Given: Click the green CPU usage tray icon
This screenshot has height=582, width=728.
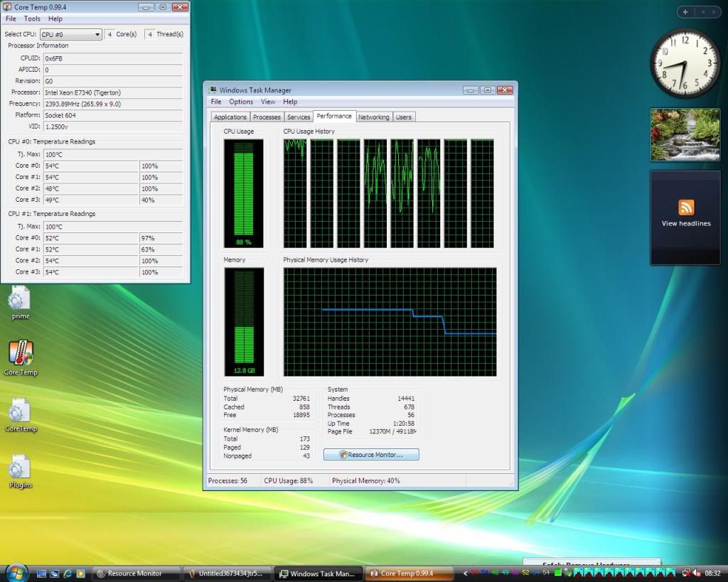Looking at the screenshot, I should click(x=557, y=573).
